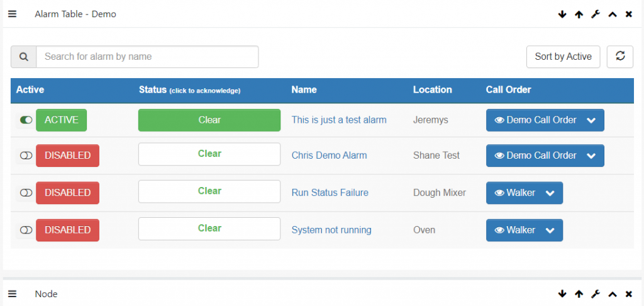Viewport: 644px width, 306px height.
Task: Open Alarm Table wrench settings
Action: (596, 14)
